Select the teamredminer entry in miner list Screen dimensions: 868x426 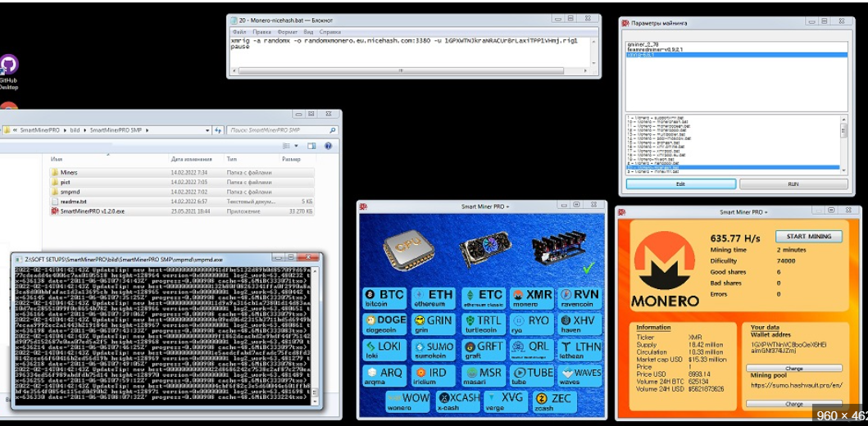point(736,50)
